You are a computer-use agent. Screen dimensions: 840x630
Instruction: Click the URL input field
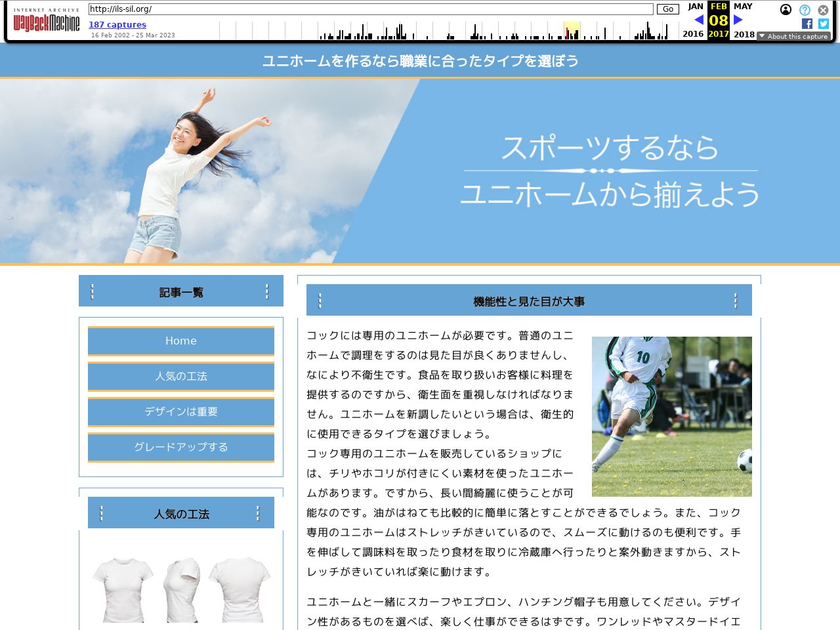pyautogui.click(x=371, y=9)
